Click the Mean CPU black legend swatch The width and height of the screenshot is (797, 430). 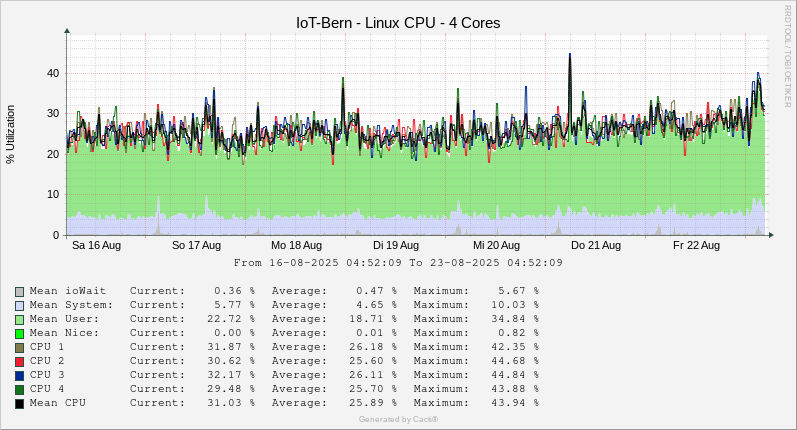point(19,404)
